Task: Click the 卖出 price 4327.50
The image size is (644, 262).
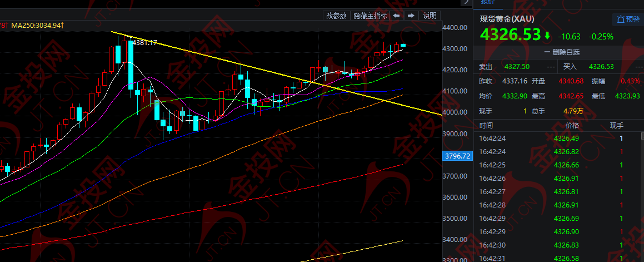Action: click(517, 67)
